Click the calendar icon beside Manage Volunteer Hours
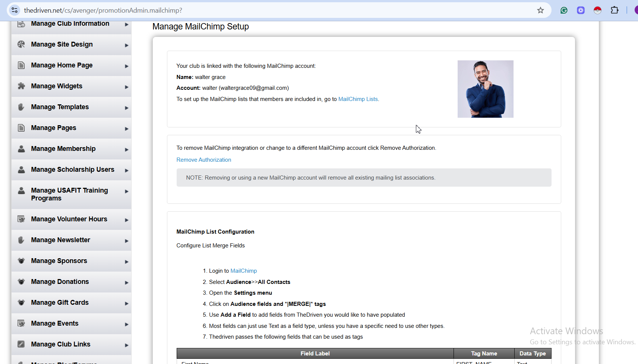This screenshot has width=638, height=364. 21,219
